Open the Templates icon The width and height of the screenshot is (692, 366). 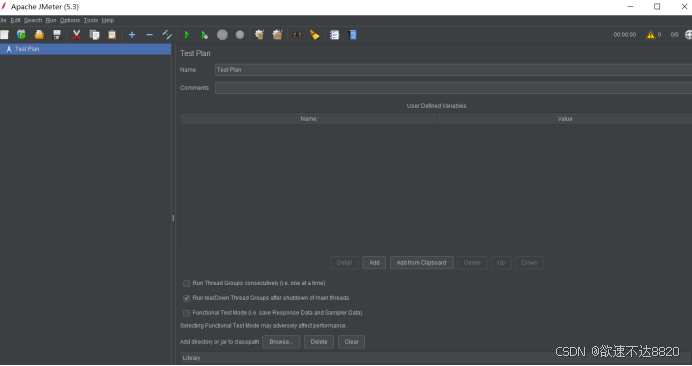tap(21, 34)
